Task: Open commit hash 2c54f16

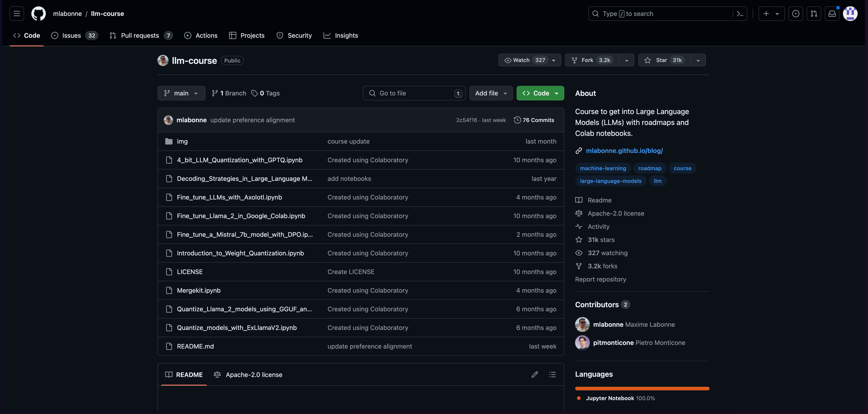Action: [467, 120]
